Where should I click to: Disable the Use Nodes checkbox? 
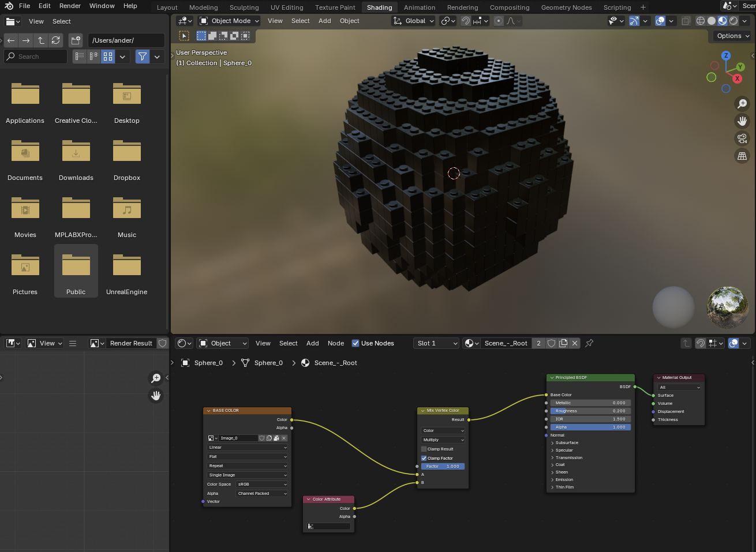(355, 343)
